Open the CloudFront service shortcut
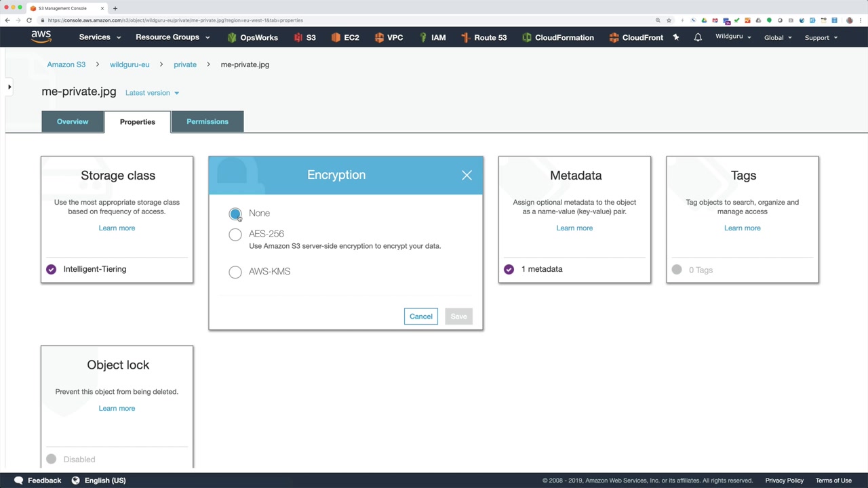 pos(636,38)
